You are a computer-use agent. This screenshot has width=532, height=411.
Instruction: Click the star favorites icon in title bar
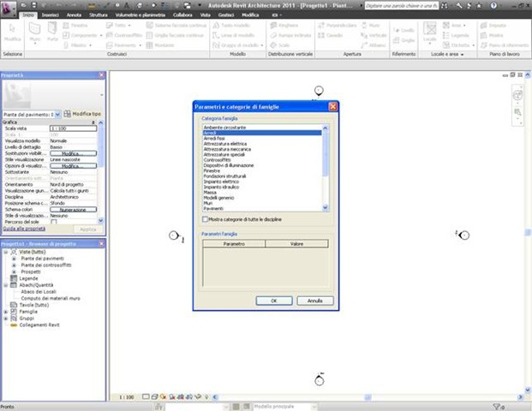pyautogui.click(x=479, y=5)
